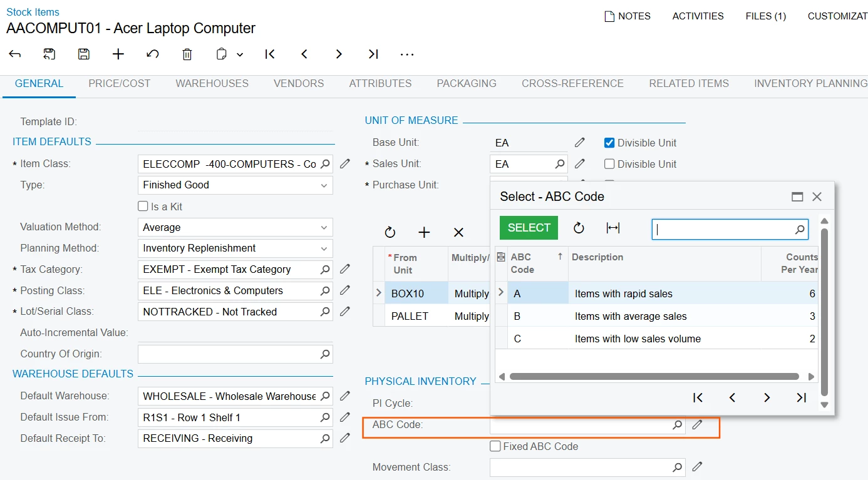Delete the current stock item
The width and height of the screenshot is (868, 480).
tap(187, 54)
